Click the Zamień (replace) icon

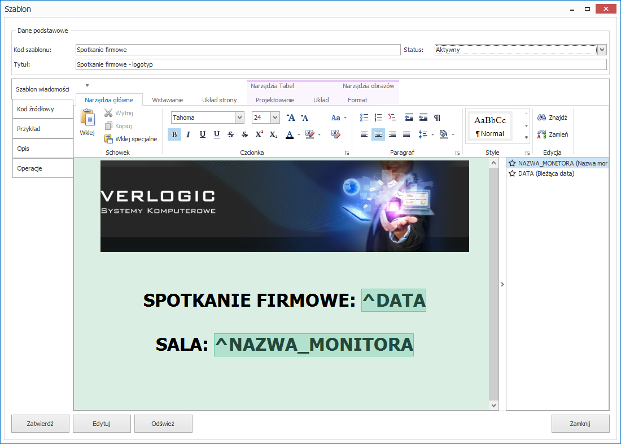pyautogui.click(x=540, y=134)
